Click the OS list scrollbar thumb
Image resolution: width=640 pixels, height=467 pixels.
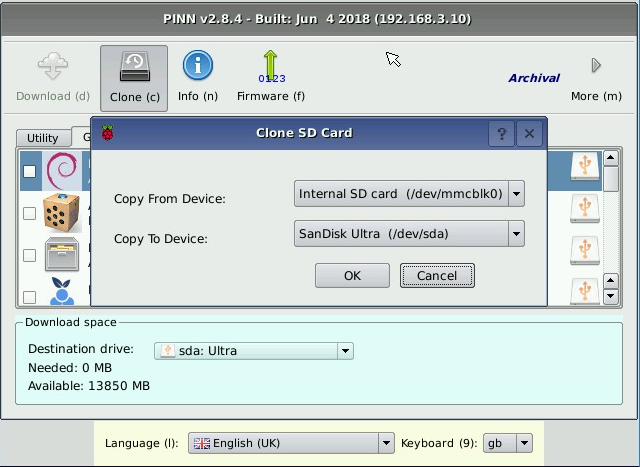611,179
